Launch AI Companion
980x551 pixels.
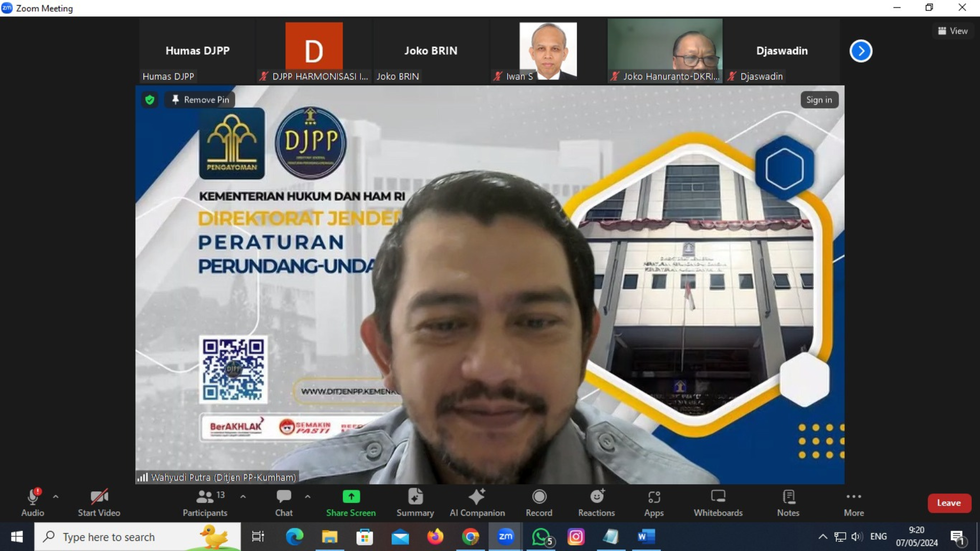point(477,503)
